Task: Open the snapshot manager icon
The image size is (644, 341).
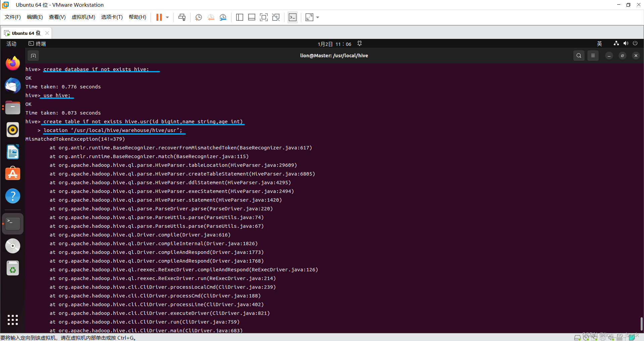Action: coord(223,17)
